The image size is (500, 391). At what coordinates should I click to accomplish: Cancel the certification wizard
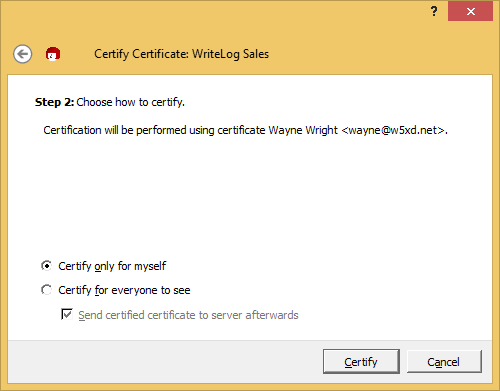[x=444, y=362]
